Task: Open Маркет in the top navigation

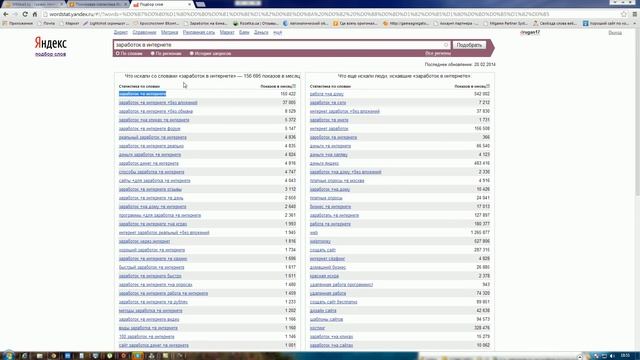Action: point(227,32)
